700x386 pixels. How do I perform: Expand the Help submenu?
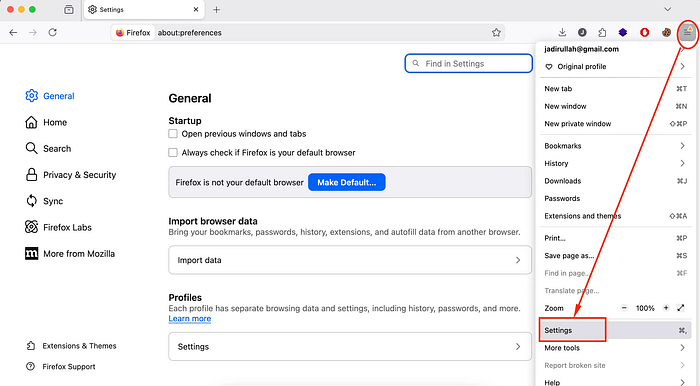click(616, 382)
